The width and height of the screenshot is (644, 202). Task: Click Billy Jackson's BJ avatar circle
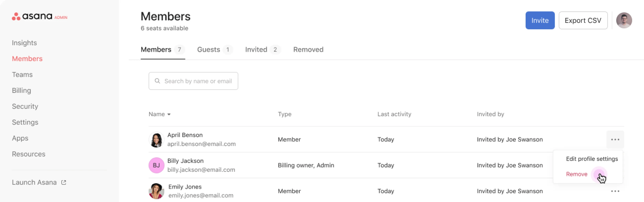pos(156,165)
